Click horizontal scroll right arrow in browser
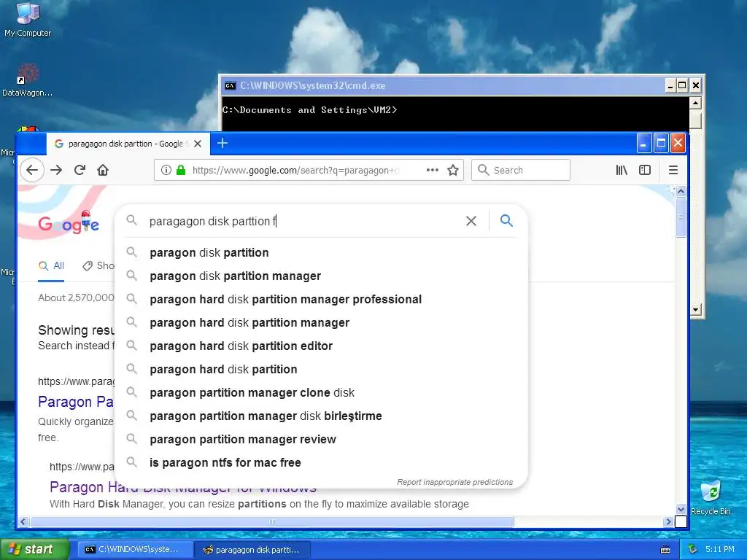This screenshot has height=560, width=747. coord(668,522)
